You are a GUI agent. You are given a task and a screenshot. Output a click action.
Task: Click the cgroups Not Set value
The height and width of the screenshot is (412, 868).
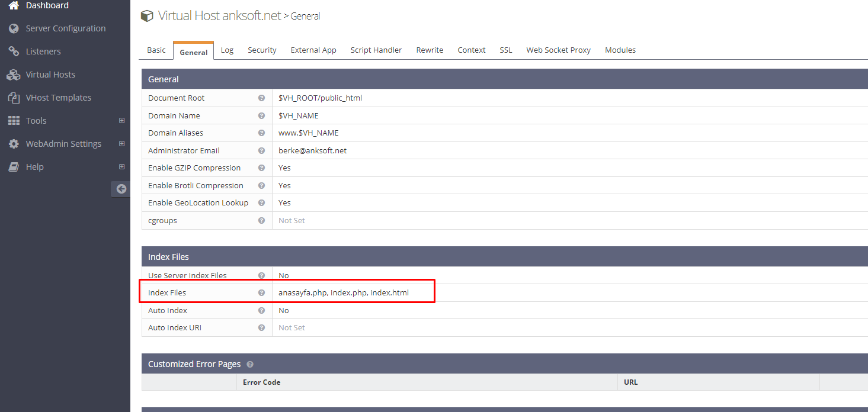pyautogui.click(x=292, y=221)
